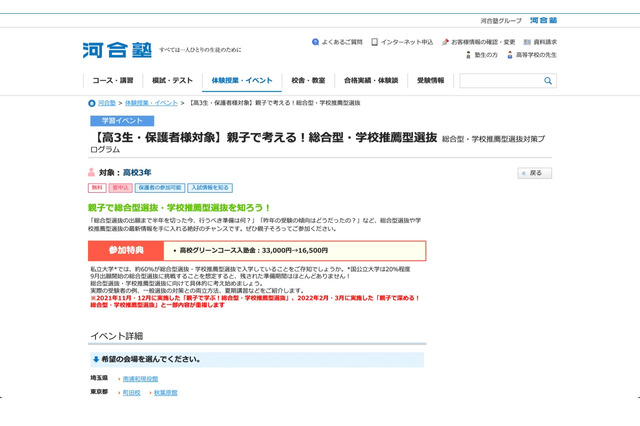Click the teacher icon beside 高等学校の先生

[x=510, y=55]
